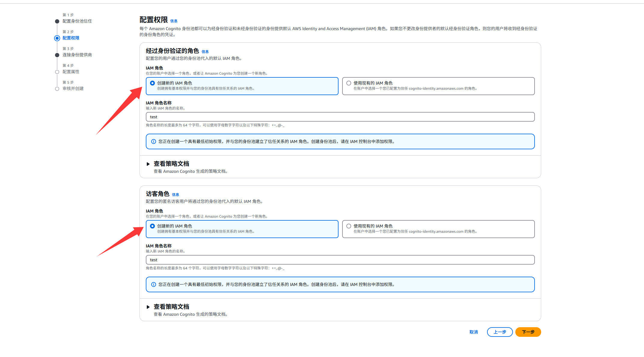Select existing IAM role for guest role

click(x=349, y=226)
